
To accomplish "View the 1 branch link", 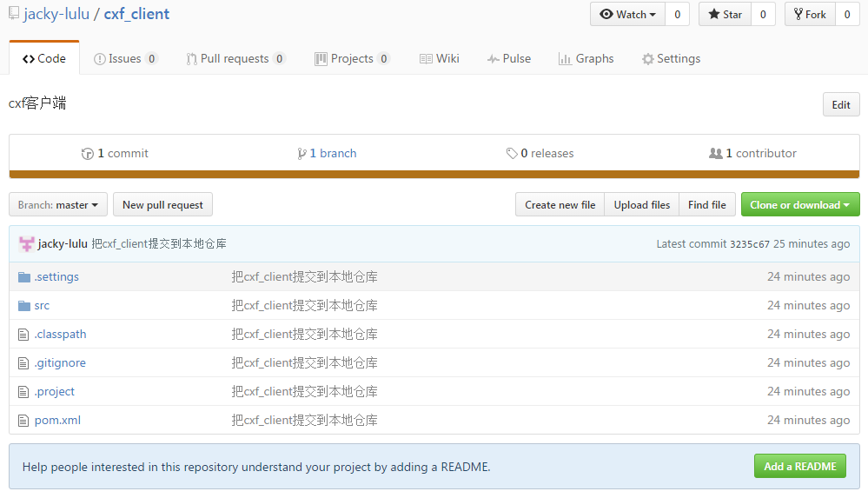I will click(327, 154).
